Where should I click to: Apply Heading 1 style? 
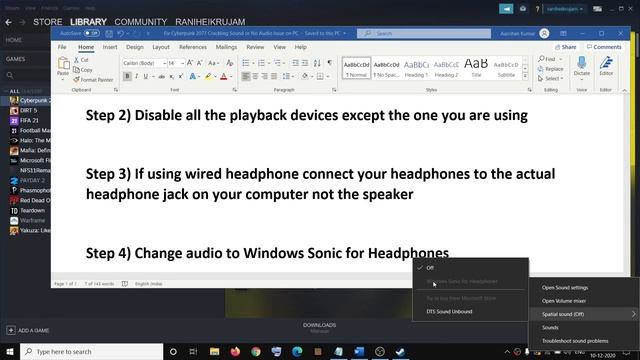[x=416, y=68]
